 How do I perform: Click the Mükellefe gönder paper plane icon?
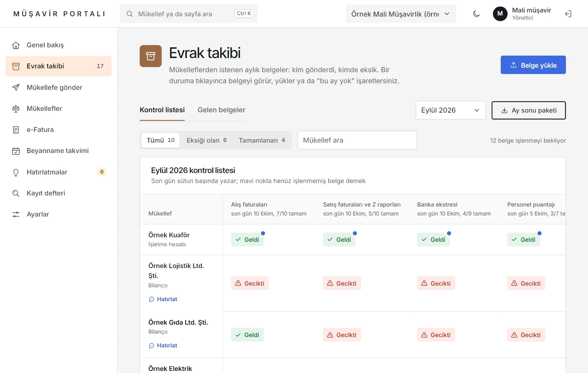coord(16,87)
